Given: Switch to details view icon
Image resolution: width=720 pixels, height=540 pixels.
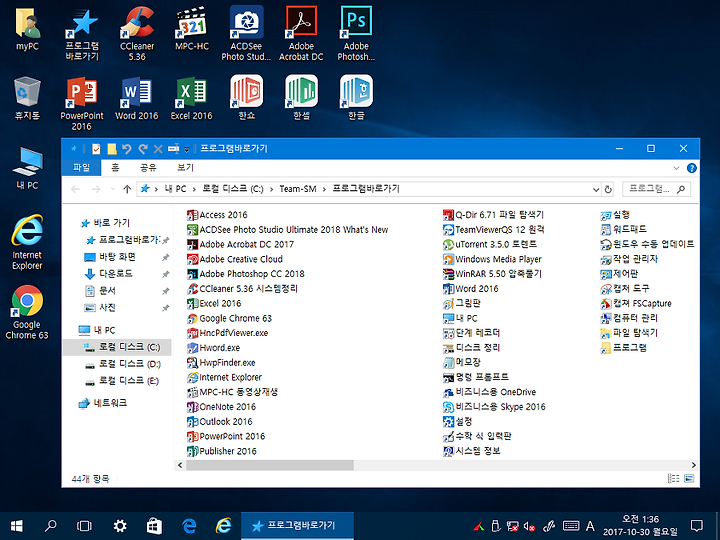Looking at the screenshot, I should coord(673,478).
